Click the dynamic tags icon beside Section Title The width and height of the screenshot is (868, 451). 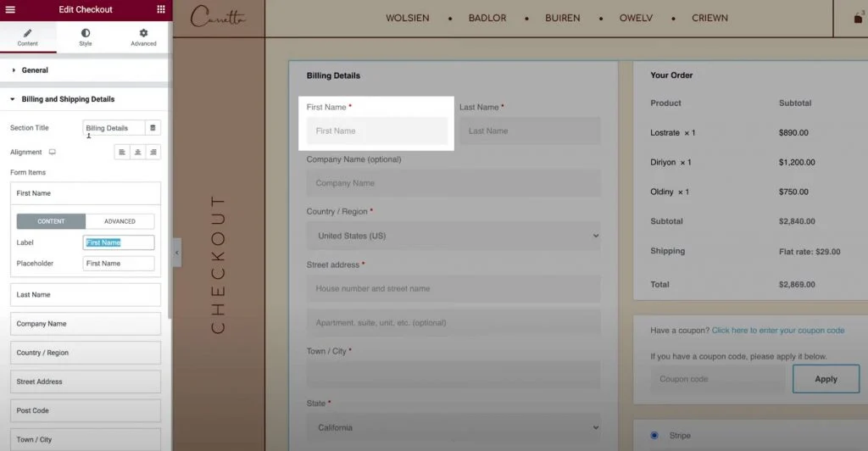pyautogui.click(x=153, y=128)
